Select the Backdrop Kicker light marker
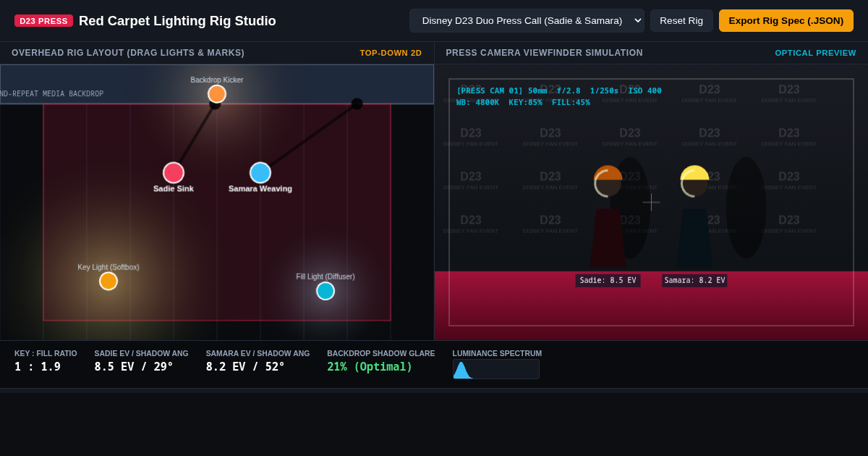Image resolution: width=868 pixels, height=456 pixels. pos(217,94)
